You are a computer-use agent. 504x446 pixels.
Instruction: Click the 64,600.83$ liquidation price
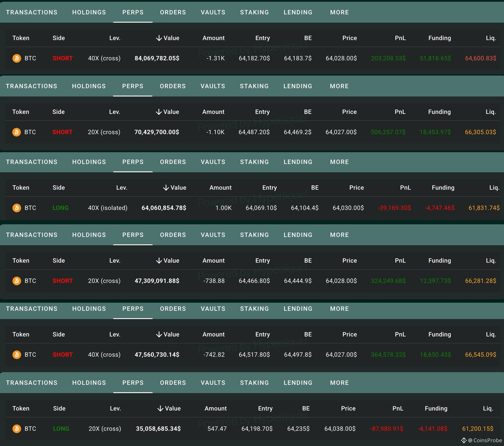(x=480, y=58)
